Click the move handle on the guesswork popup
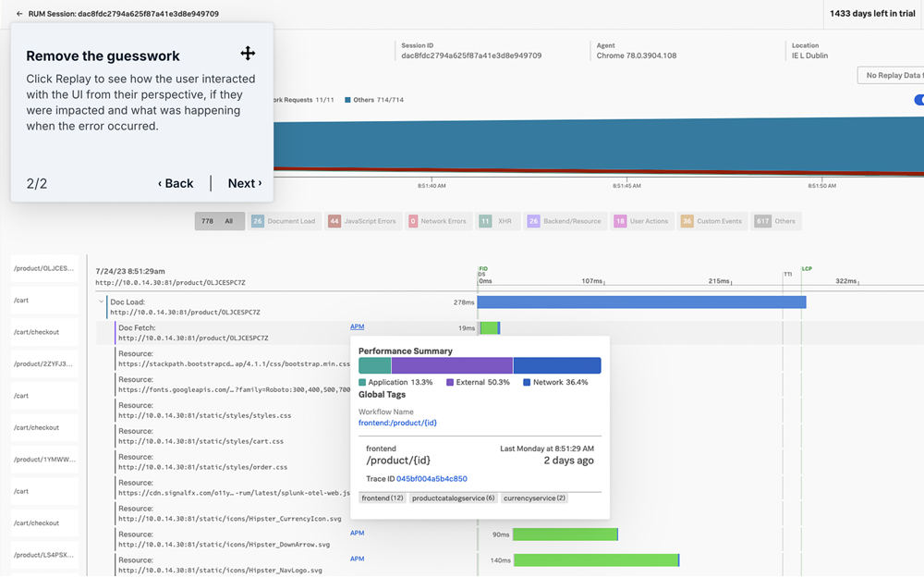924x578 pixels. [x=248, y=54]
